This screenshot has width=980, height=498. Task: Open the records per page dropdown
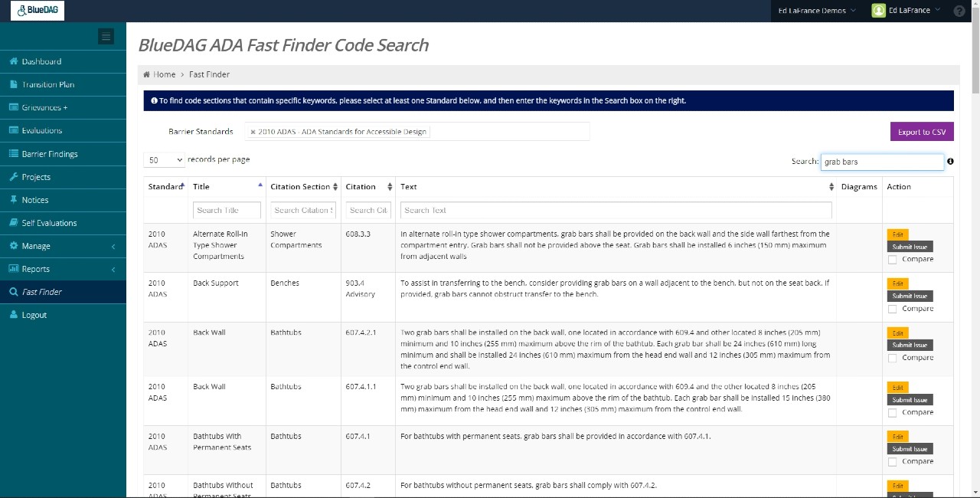pyautogui.click(x=165, y=160)
